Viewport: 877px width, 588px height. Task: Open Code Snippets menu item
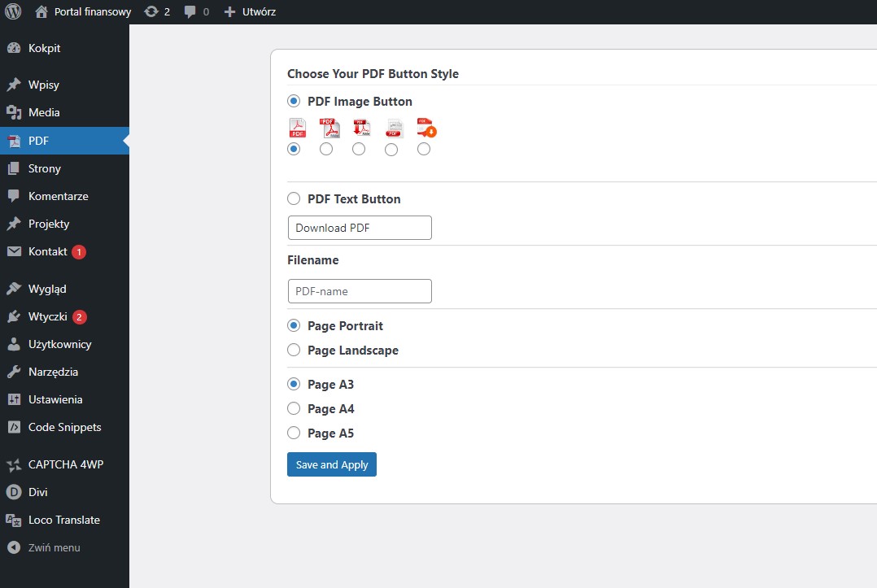[64, 427]
